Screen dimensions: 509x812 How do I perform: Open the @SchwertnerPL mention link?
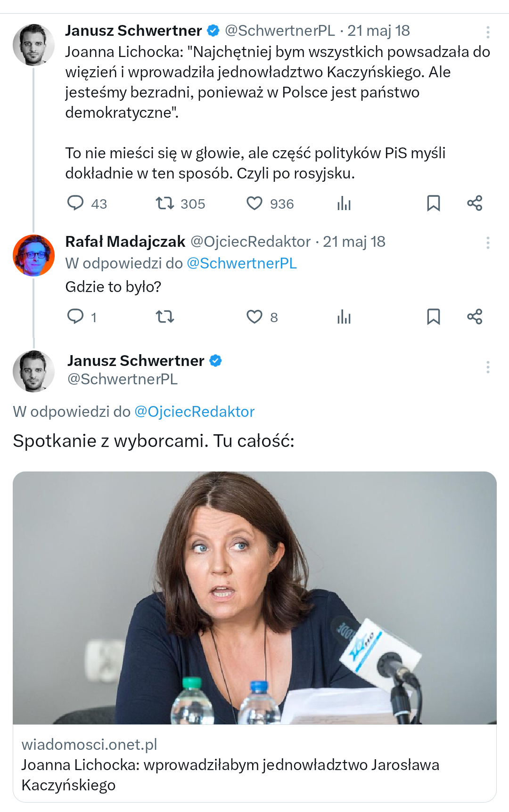coord(242,263)
